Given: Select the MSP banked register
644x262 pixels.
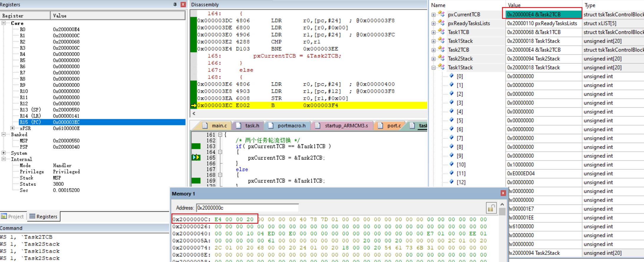Looking at the screenshot, I should tap(102, 140).
